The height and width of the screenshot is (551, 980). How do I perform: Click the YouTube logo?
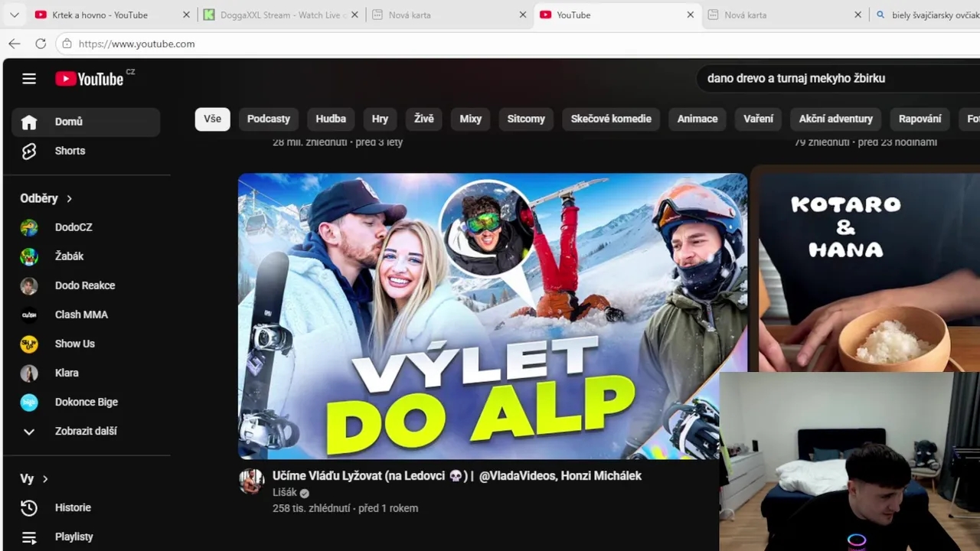(x=90, y=79)
